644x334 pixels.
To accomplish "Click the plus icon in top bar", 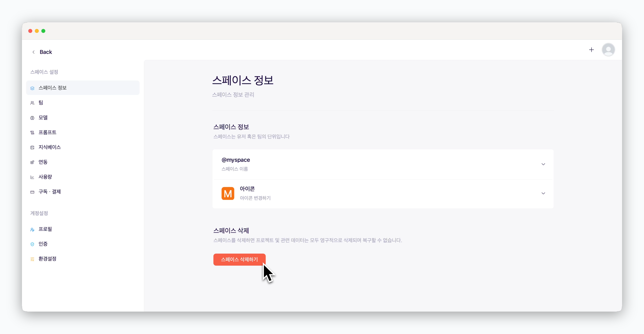I will (591, 50).
